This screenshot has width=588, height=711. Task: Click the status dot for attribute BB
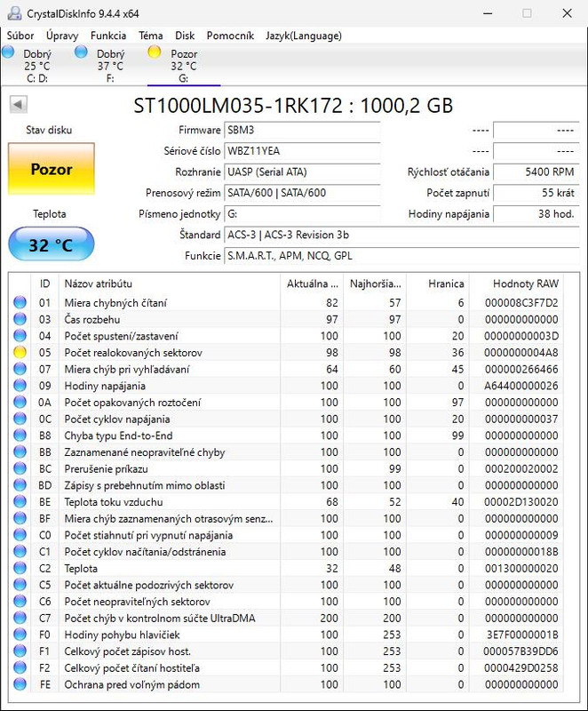click(x=20, y=452)
